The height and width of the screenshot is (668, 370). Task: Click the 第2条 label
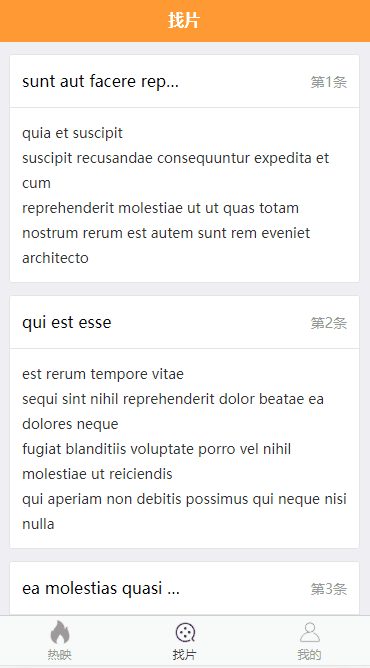click(329, 323)
